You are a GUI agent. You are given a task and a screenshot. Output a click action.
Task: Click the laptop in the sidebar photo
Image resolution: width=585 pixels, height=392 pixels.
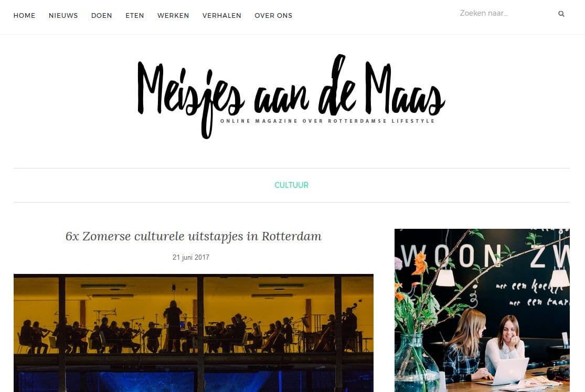(506, 370)
